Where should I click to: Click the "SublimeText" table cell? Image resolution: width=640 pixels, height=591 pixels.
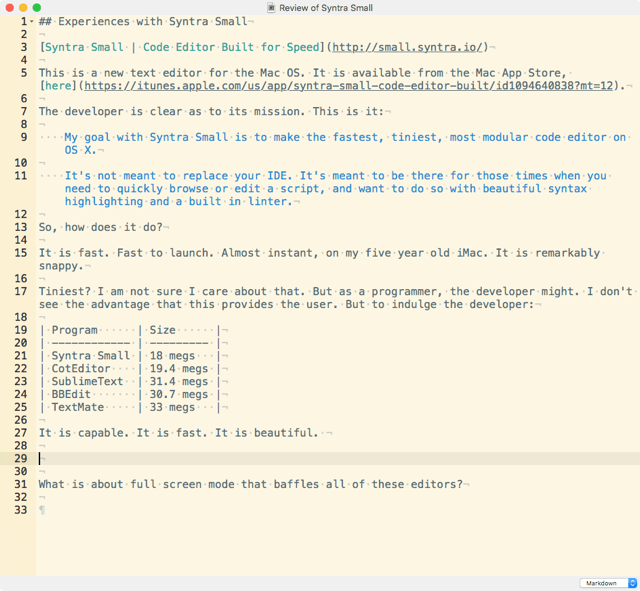click(x=87, y=381)
